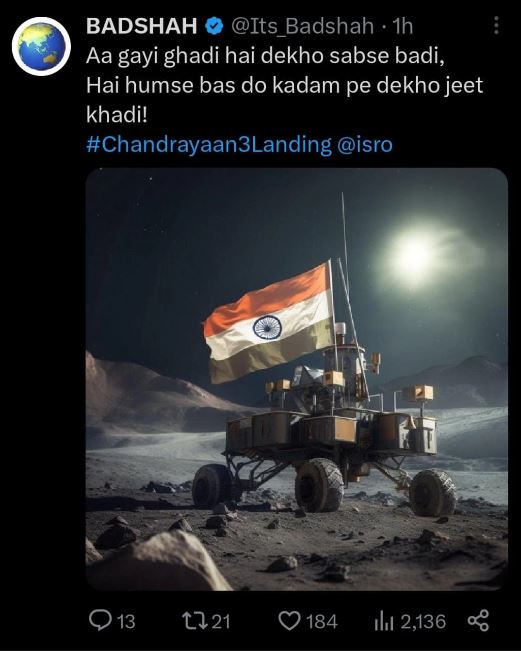This screenshot has width=521, height=651.
Task: Open tweet text starting 'Aa gayi ghadi'
Action: [x=284, y=86]
